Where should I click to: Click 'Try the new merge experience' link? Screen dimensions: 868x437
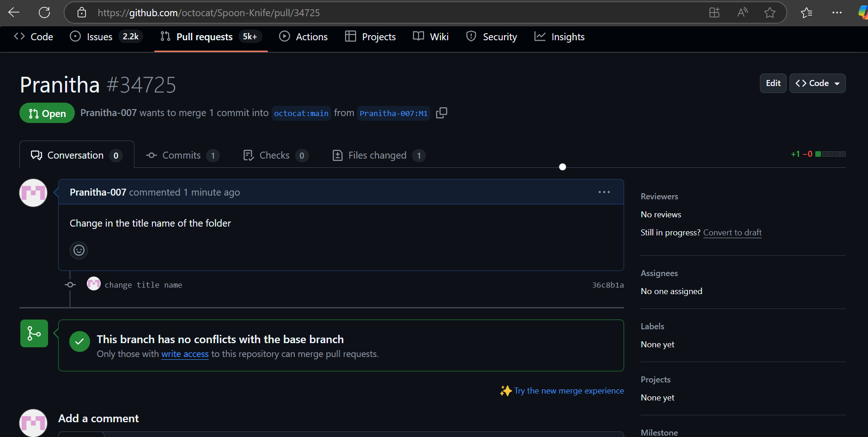coord(569,391)
